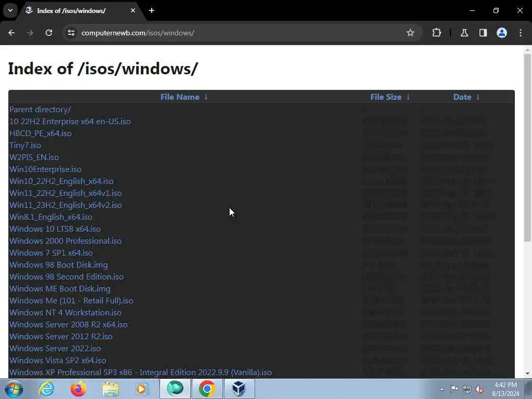532x399 pixels.
Task: Bookmark this page with the star icon
Action: click(410, 33)
